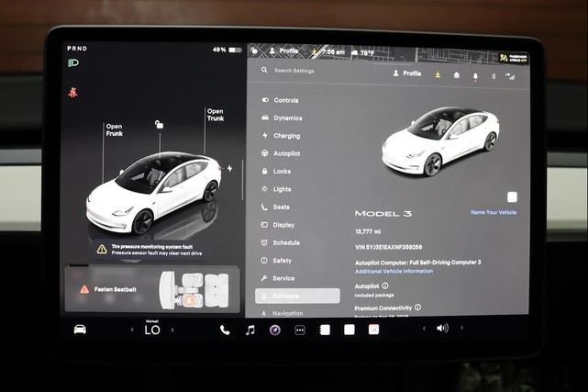588x392 pixels.
Task: Open the Safety settings menu
Action: click(x=276, y=261)
